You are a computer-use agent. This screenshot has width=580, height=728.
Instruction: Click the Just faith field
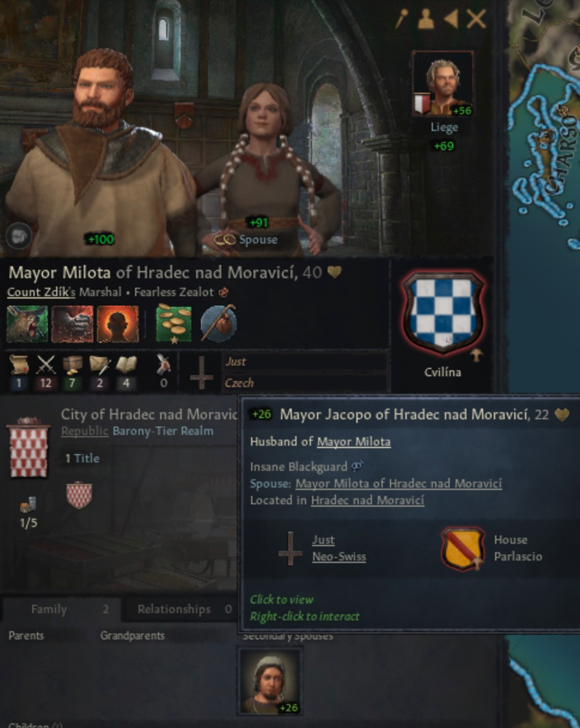305,361
